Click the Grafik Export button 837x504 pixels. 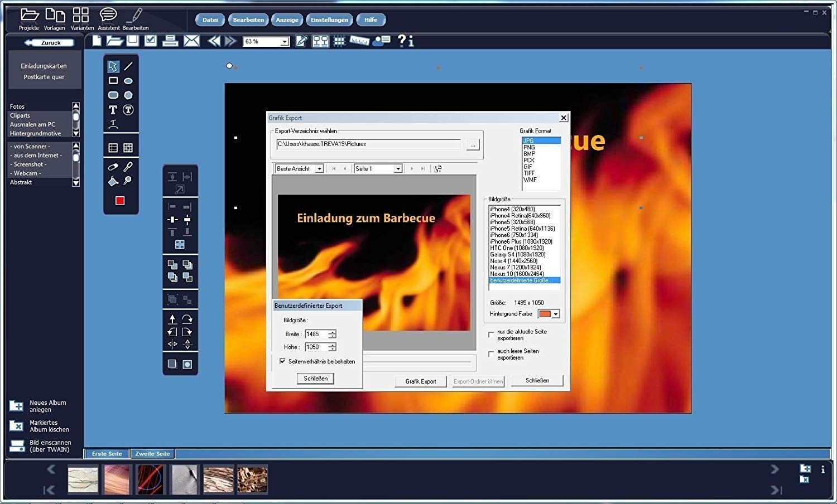(x=421, y=381)
